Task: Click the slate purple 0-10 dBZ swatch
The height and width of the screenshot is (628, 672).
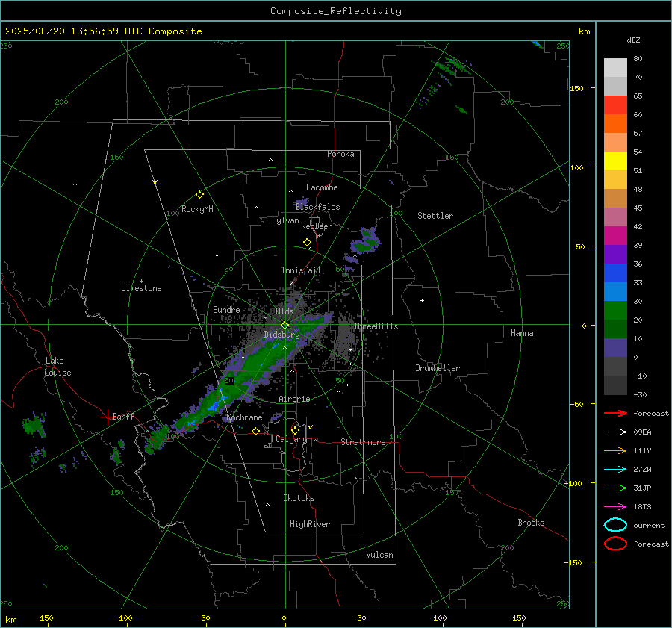Action: [615, 348]
